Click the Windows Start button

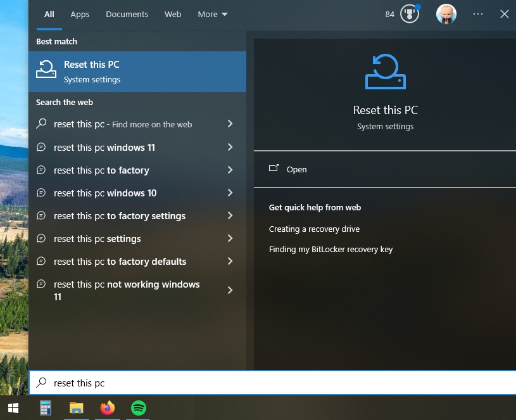(13, 409)
